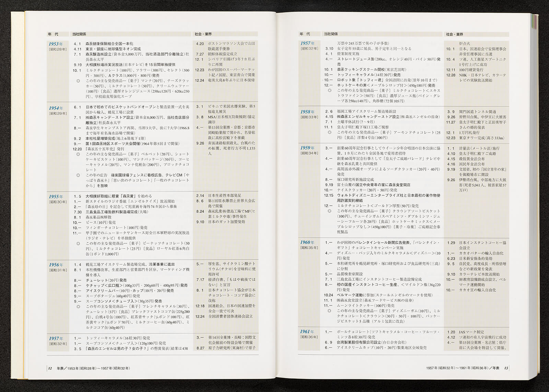The width and height of the screenshot is (549, 392).
Task: Select "塚口研究所新施設完成" entry
Action: click(355, 180)
